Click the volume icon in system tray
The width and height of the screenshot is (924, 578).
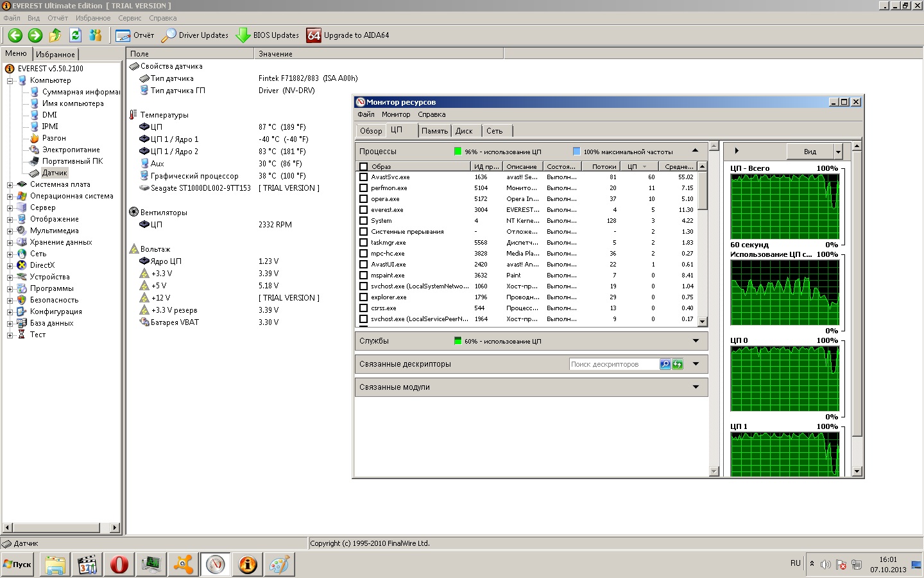[x=826, y=565]
